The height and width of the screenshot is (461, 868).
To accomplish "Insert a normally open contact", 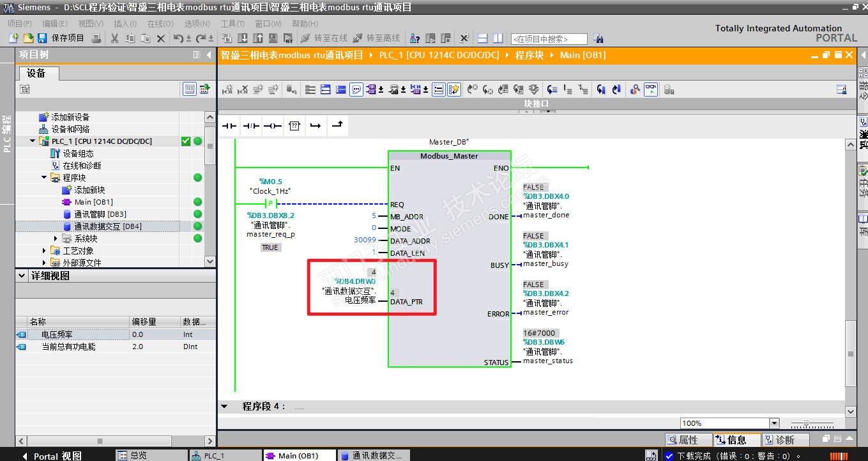I will coord(229,126).
